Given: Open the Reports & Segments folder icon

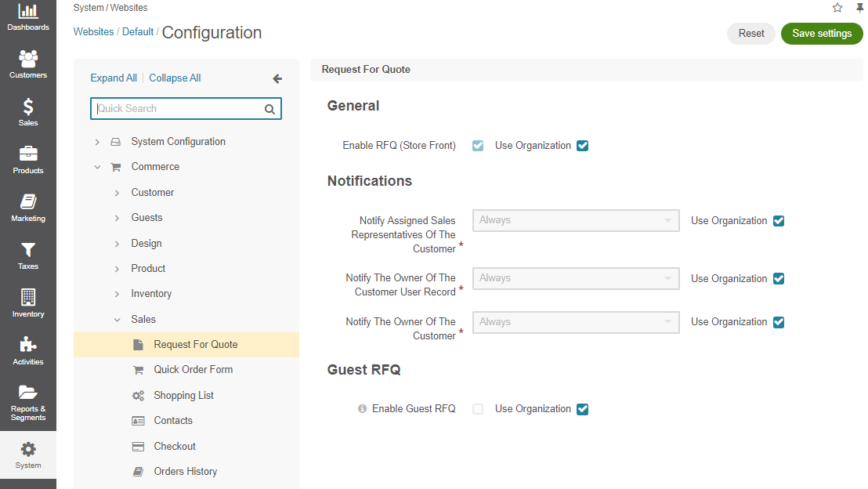Looking at the screenshot, I should (27, 392).
